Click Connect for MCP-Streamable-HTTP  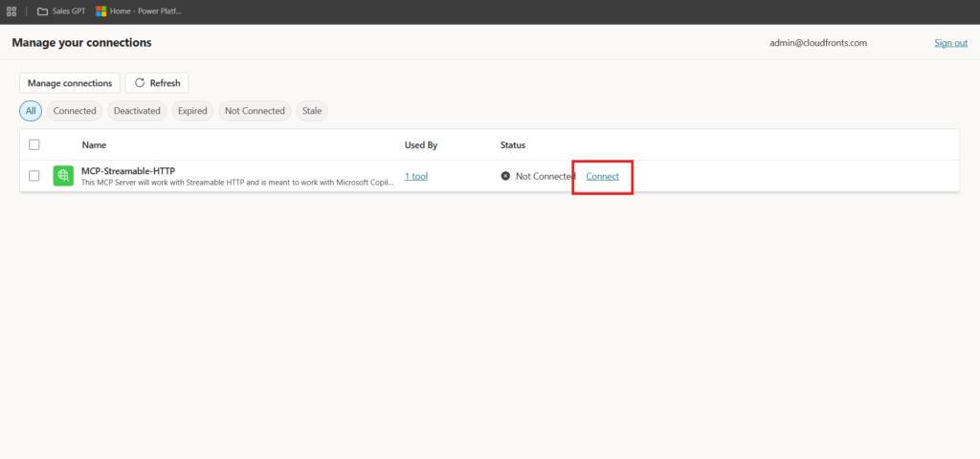click(603, 176)
